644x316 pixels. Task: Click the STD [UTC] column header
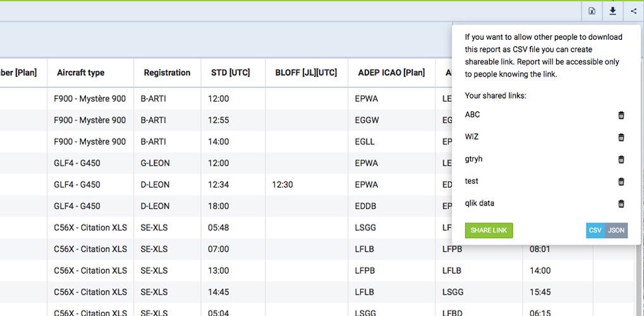coord(231,73)
